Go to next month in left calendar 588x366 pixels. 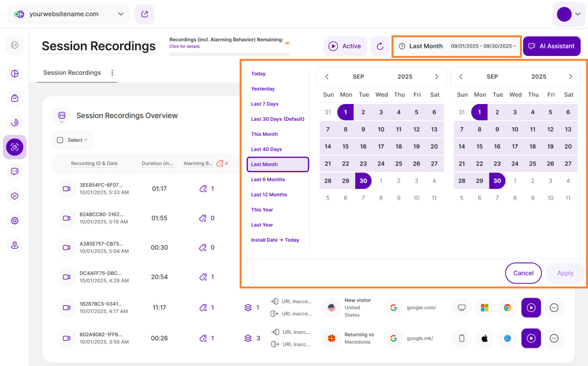437,77
